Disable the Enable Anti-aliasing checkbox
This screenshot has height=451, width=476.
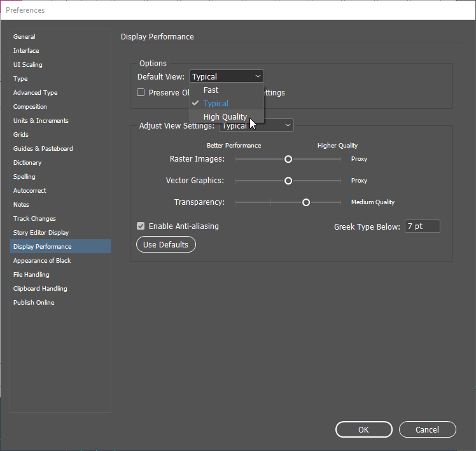(141, 226)
